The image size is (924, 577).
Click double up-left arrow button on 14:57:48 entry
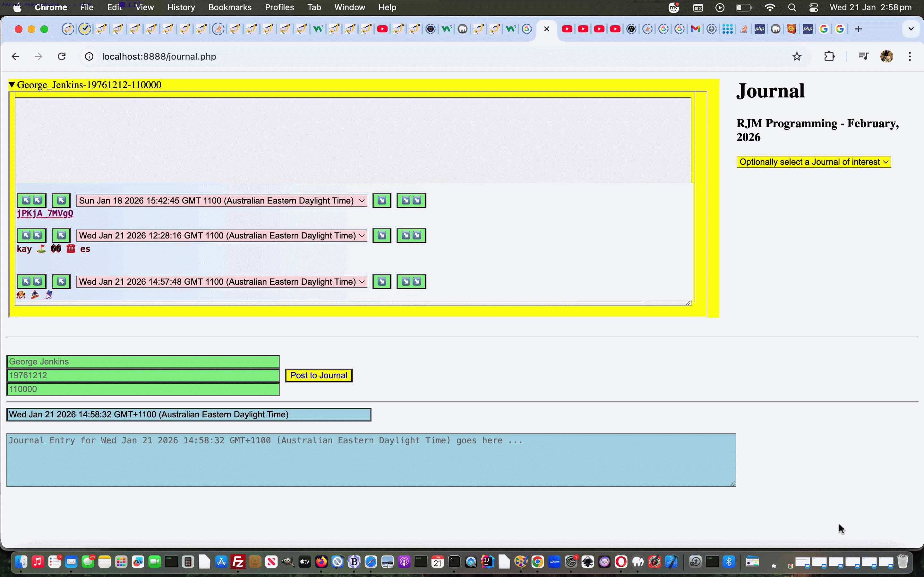click(x=31, y=282)
